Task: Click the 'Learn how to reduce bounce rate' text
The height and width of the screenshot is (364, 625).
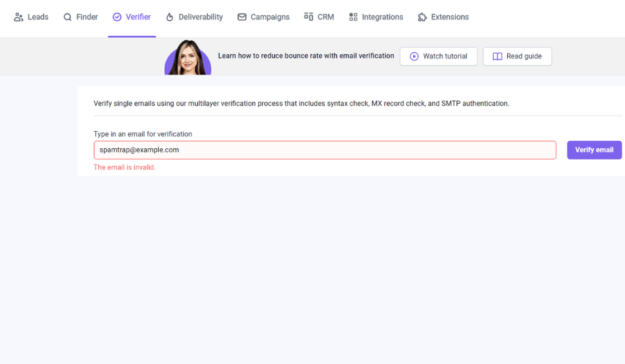Action: 306,55
